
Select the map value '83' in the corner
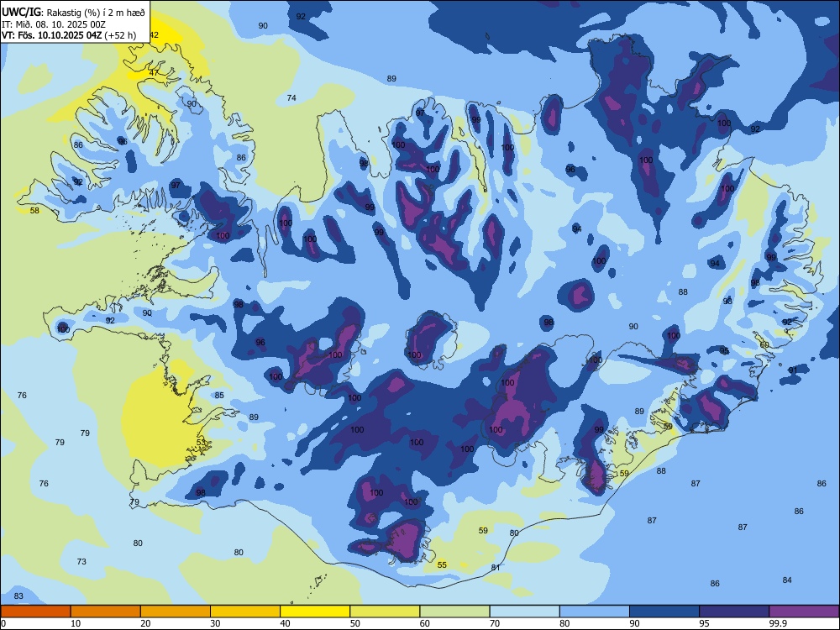click(18, 596)
